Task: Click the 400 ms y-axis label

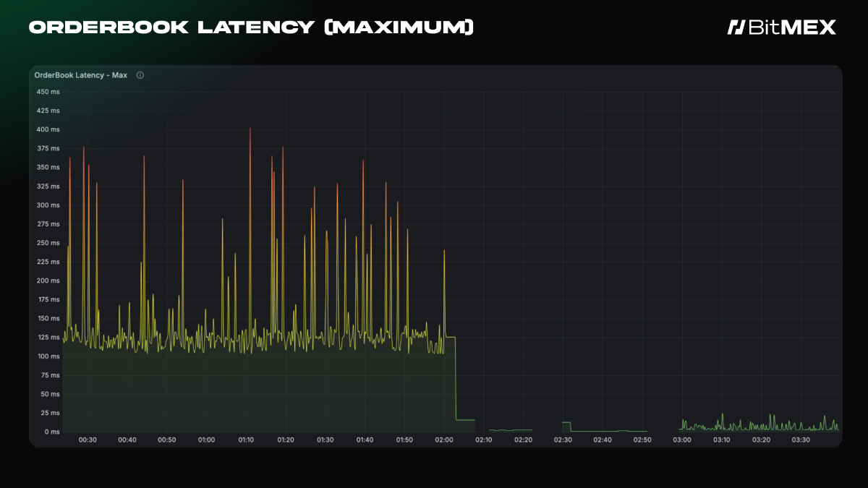Action: 48,129
